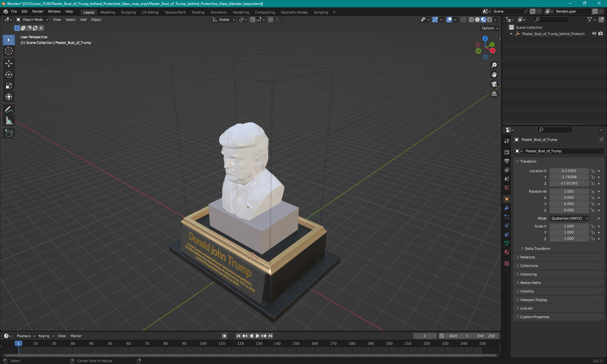The height and width of the screenshot is (364, 607).
Task: Open the Render menu
Action: point(38,11)
